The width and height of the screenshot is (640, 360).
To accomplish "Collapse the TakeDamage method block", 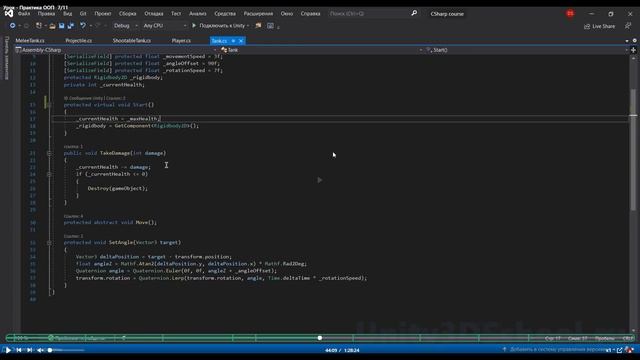I will pyautogui.click(x=49, y=153).
